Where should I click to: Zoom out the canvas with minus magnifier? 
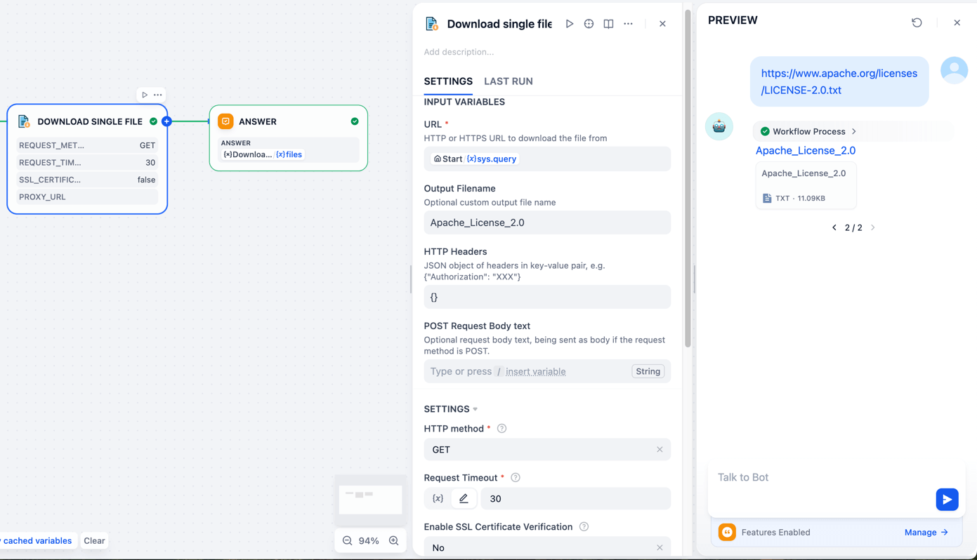click(347, 541)
